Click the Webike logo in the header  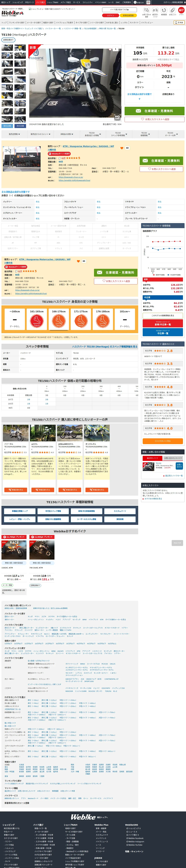[x=12, y=13]
